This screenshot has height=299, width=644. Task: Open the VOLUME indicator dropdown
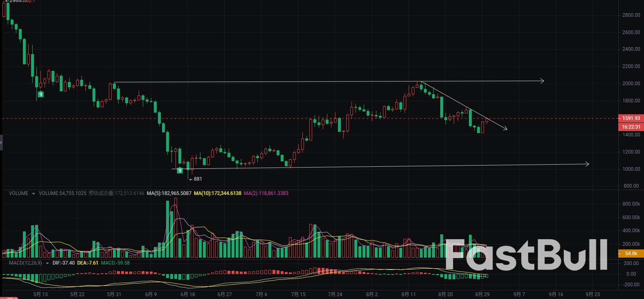click(33, 193)
